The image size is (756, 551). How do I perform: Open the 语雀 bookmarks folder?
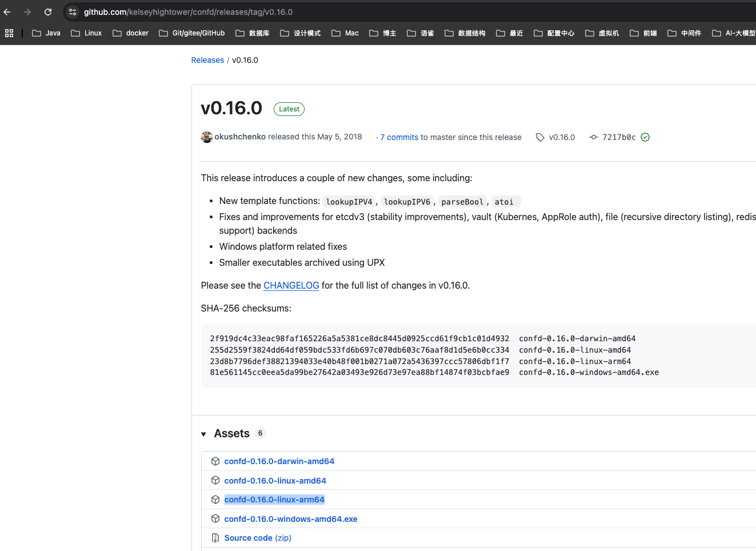click(421, 33)
